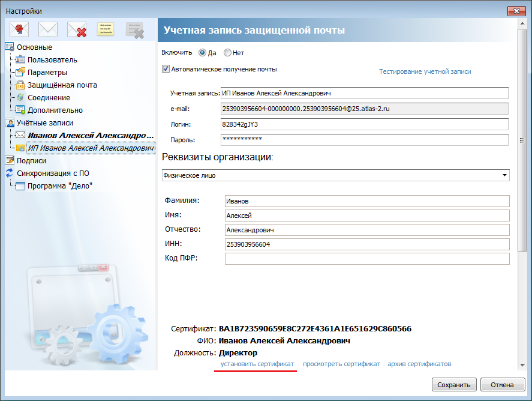Open Программа "Дело" via its window icon
This screenshot has width=532, height=401.
tap(20, 185)
